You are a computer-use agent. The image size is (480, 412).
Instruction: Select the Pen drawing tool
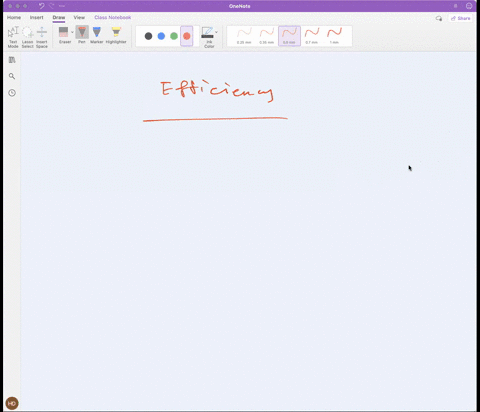pyautogui.click(x=82, y=35)
